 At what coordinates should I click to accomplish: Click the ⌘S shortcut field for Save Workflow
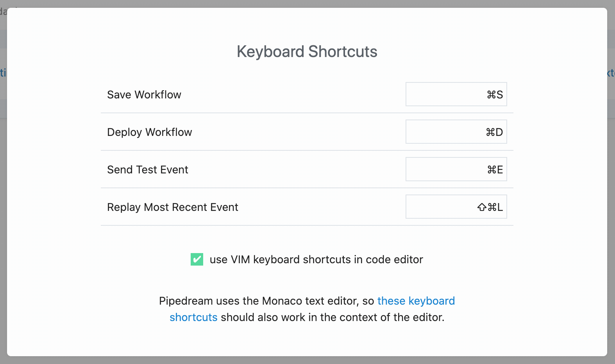point(456,94)
